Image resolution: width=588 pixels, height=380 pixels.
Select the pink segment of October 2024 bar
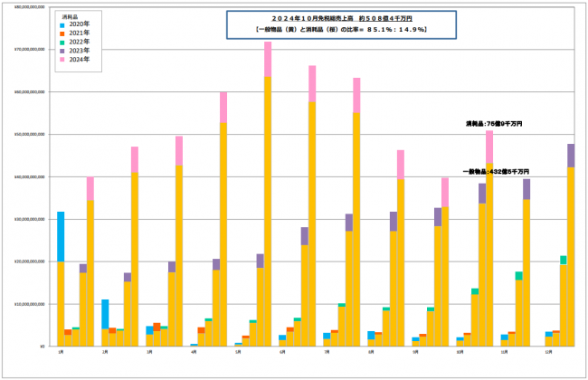pyautogui.click(x=489, y=147)
